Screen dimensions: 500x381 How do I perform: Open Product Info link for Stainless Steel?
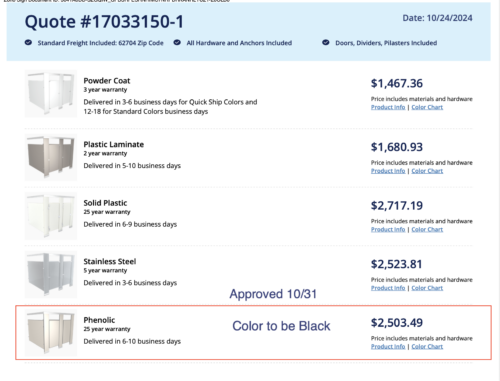click(388, 288)
